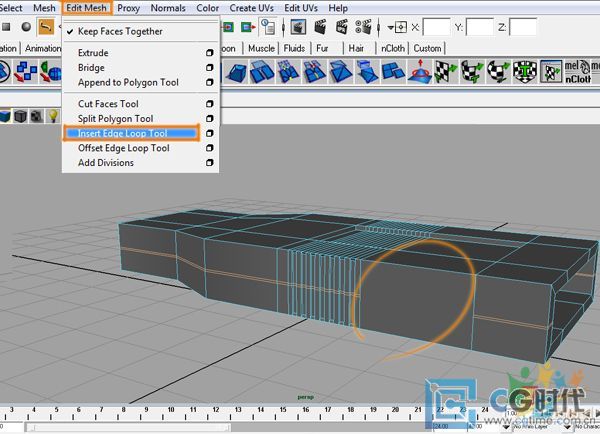Click the X coordinate input field

click(x=436, y=28)
